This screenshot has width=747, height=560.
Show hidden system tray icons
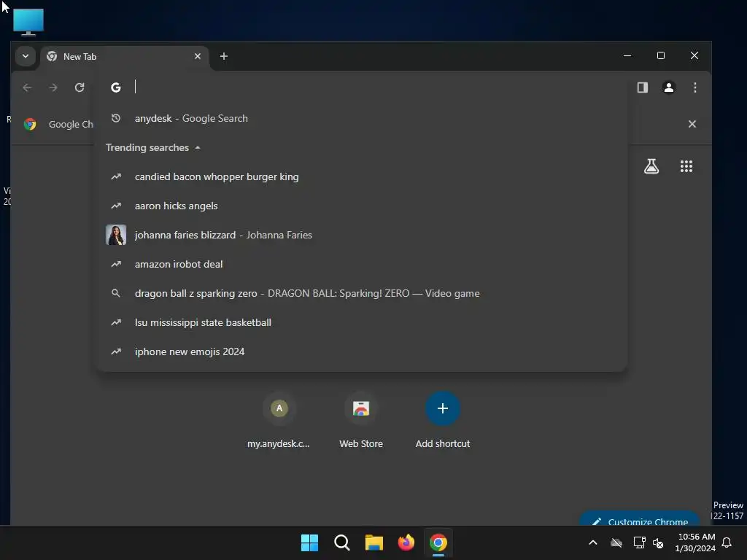pos(593,542)
